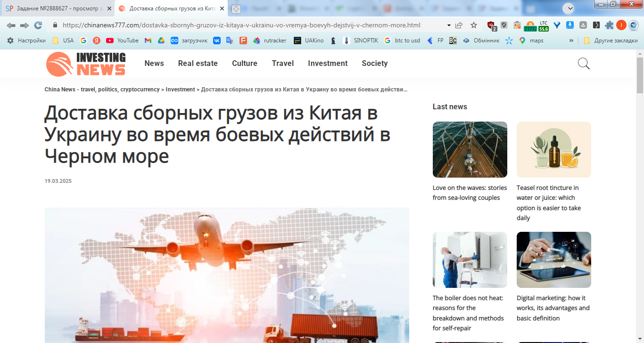Open the Google Translate bookmark icon

coord(230,41)
